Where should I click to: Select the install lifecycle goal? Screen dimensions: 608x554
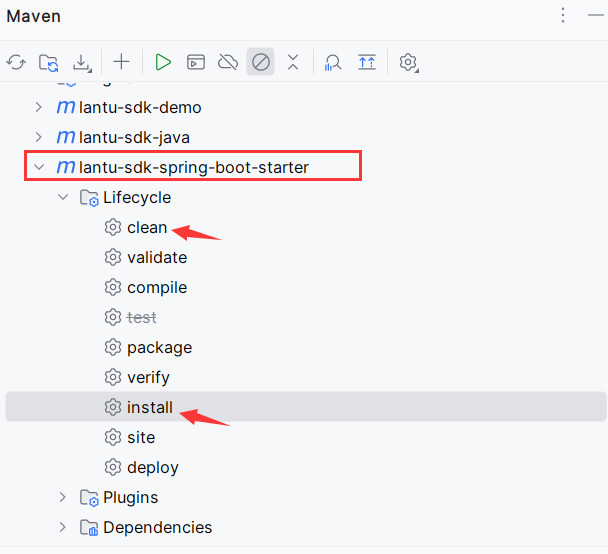point(306,407)
